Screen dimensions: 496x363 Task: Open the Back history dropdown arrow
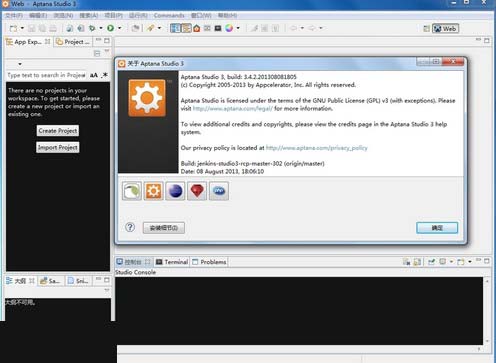coord(302,28)
